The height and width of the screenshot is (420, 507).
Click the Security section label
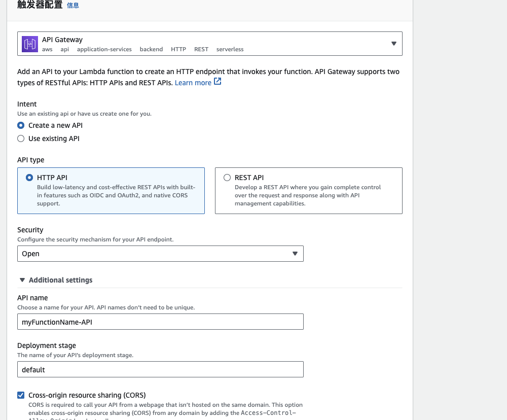point(30,230)
